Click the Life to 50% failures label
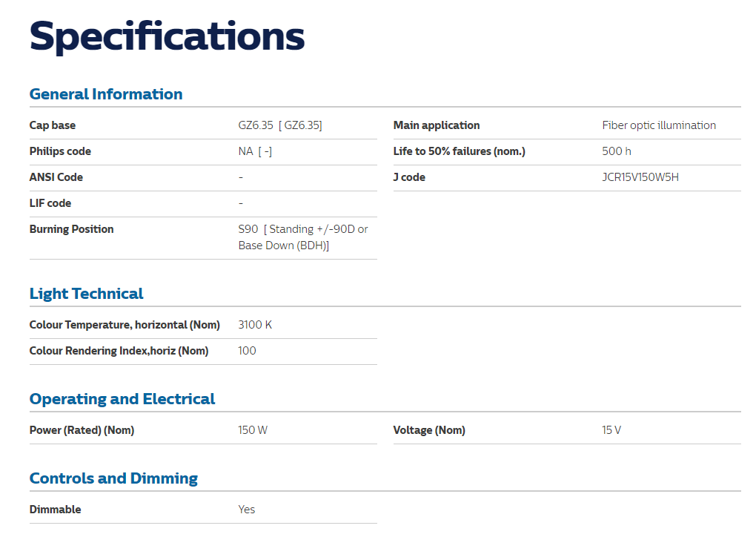 click(459, 151)
